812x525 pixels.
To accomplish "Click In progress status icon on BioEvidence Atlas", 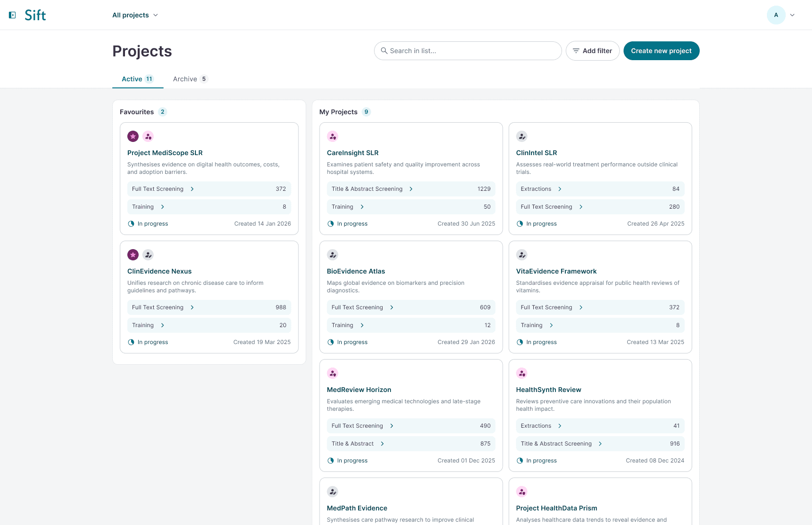I will click(x=331, y=342).
